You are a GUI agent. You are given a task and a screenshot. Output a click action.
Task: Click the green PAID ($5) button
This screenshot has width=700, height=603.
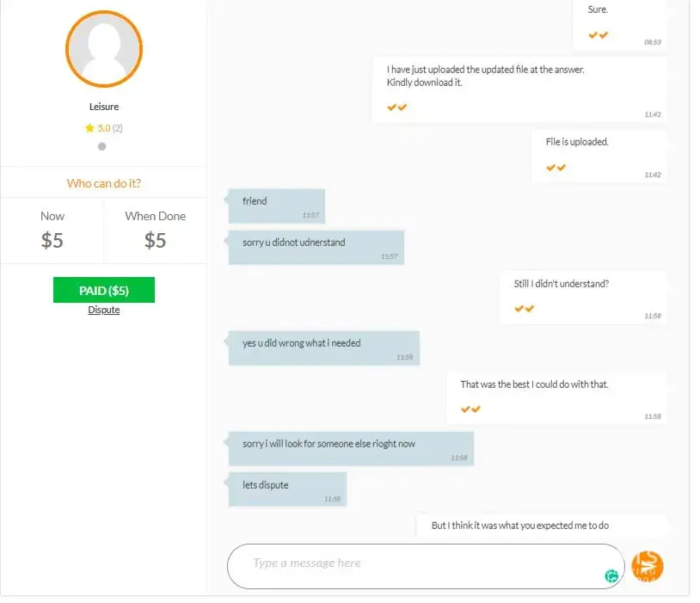point(104,290)
